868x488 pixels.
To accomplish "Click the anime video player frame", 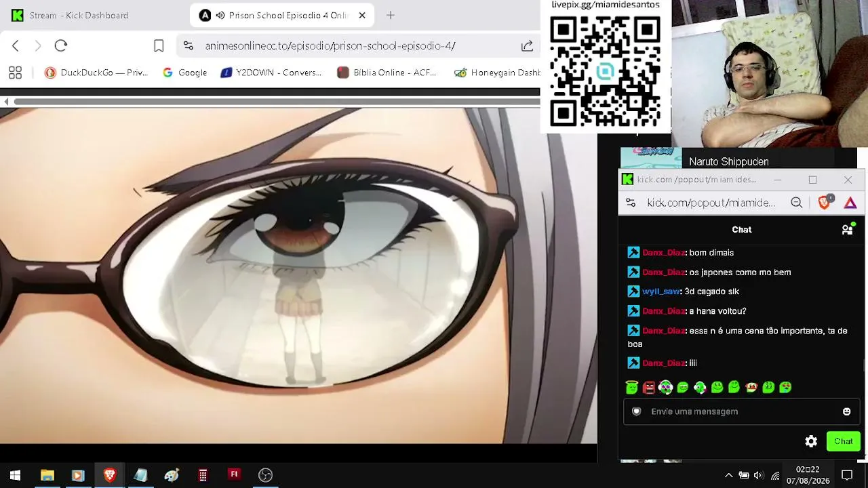I will pos(298,276).
